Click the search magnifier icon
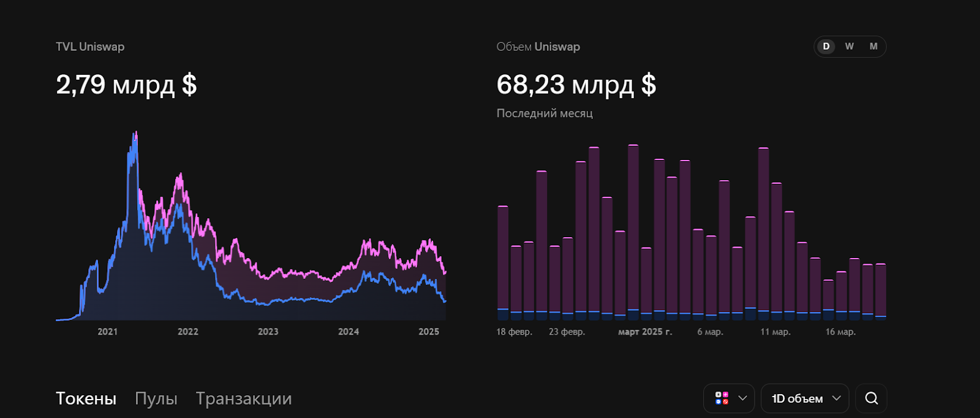Screen dimensions: 980x418 [872, 398]
